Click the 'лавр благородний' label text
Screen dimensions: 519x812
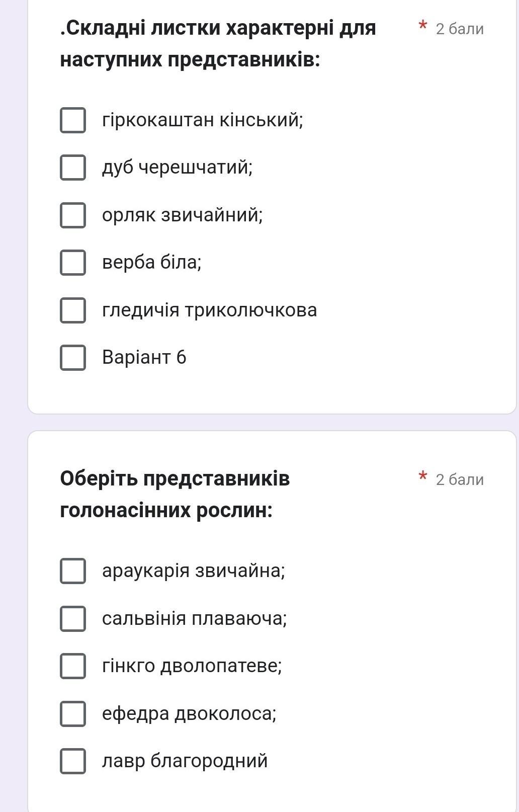pos(185,761)
